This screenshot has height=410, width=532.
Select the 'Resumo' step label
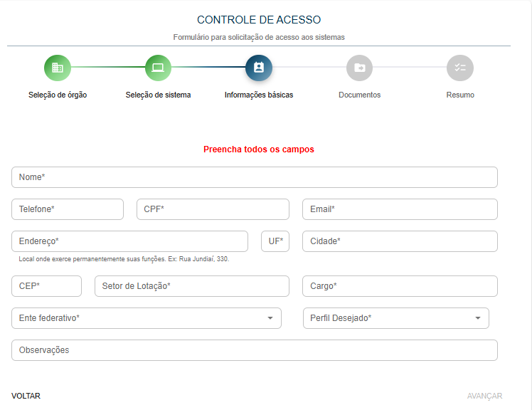tap(460, 95)
